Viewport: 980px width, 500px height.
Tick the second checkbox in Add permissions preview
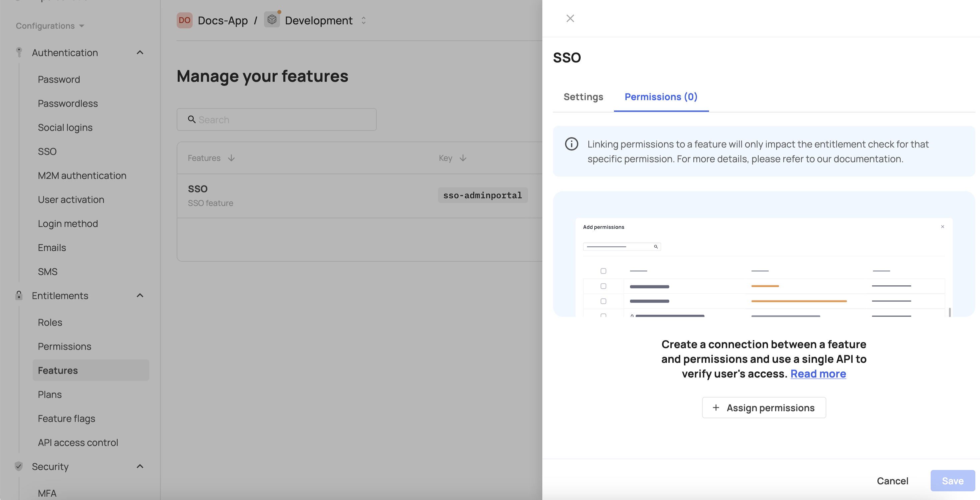pos(603,286)
